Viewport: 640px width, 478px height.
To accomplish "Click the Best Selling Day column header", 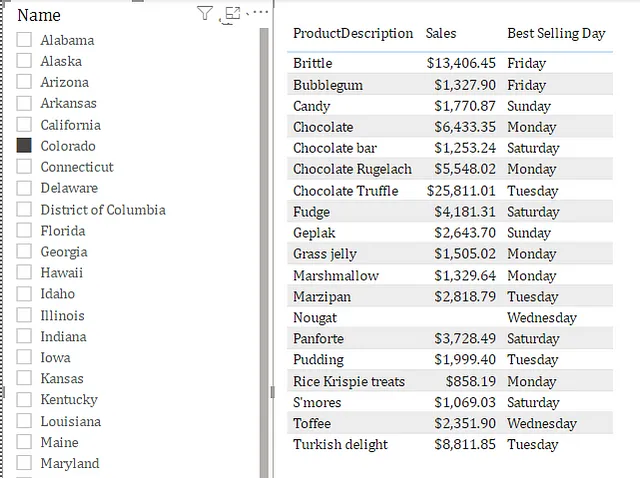I will click(x=556, y=34).
